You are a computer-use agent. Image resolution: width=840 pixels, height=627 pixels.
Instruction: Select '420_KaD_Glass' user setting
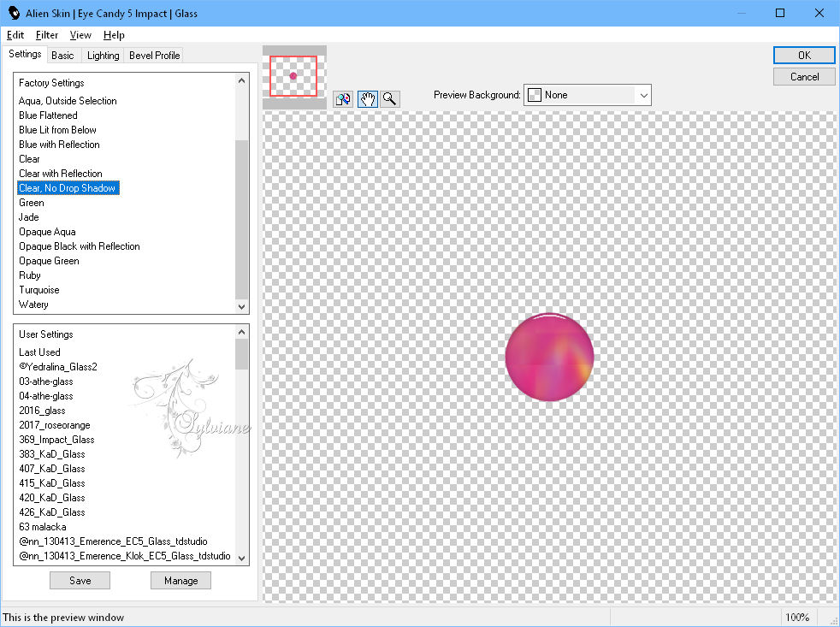[52, 497]
